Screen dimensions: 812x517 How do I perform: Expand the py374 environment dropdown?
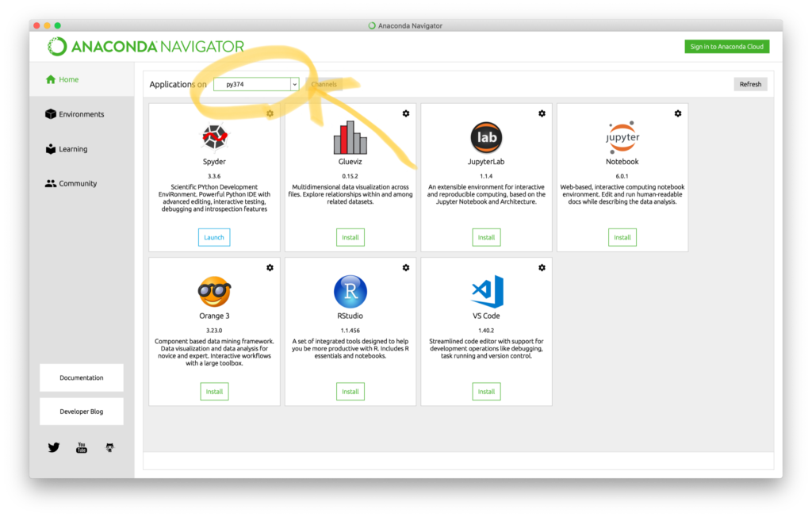click(294, 84)
